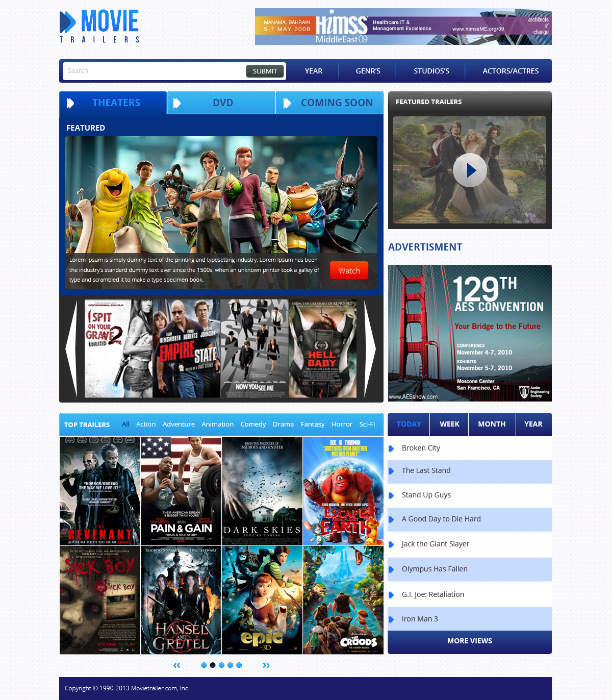Viewport: 612px width, 700px height.
Task: Open Epic 3D poster
Action: pyautogui.click(x=262, y=600)
